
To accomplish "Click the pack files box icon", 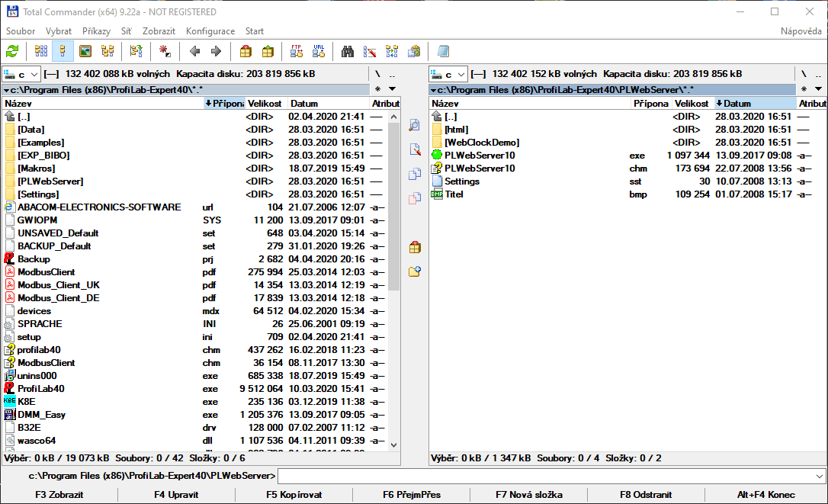I will tap(245, 52).
